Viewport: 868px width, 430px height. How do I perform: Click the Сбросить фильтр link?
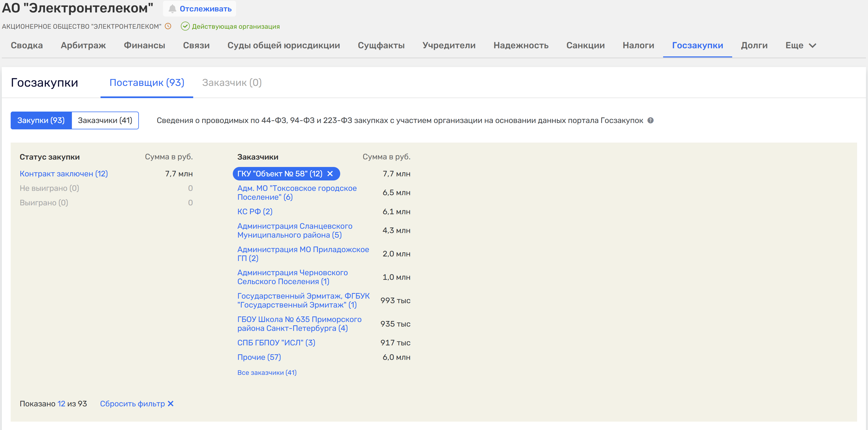point(132,404)
